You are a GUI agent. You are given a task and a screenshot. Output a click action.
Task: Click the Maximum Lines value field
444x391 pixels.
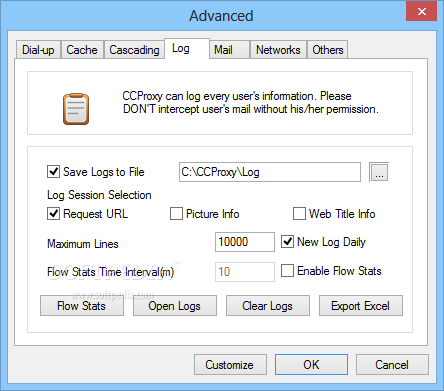click(x=245, y=242)
